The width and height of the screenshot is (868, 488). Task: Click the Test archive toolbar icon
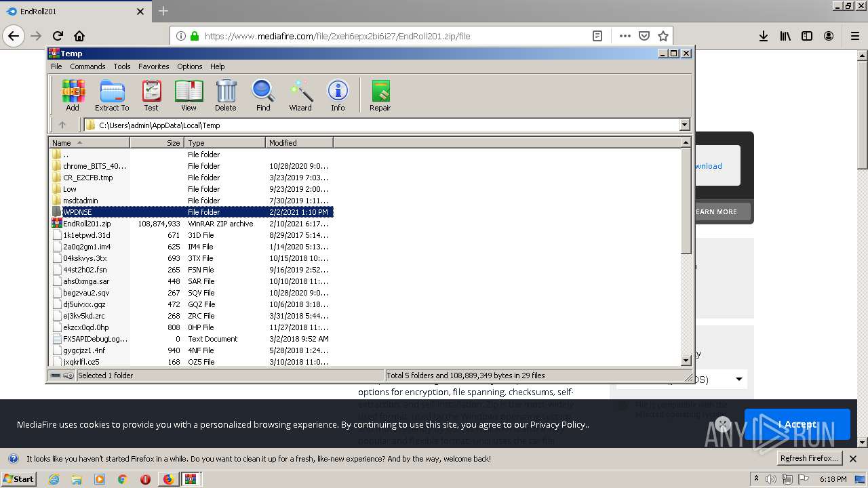[x=151, y=96]
